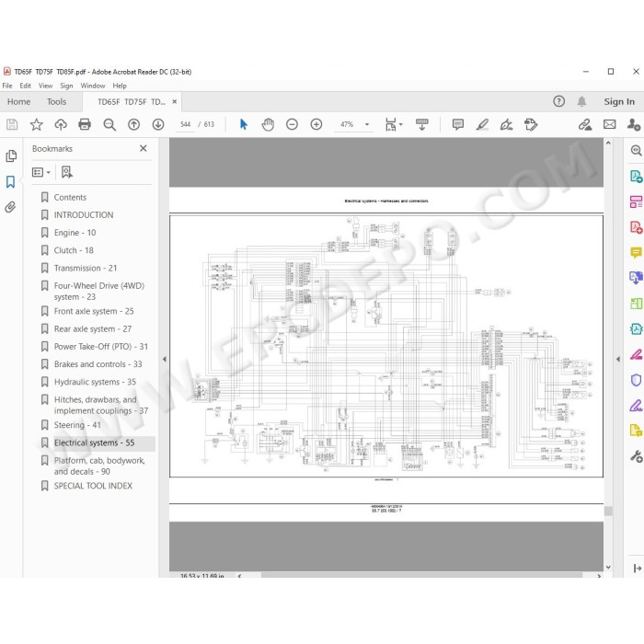The width and height of the screenshot is (644, 644).
Task: Send file by email
Action: (609, 124)
